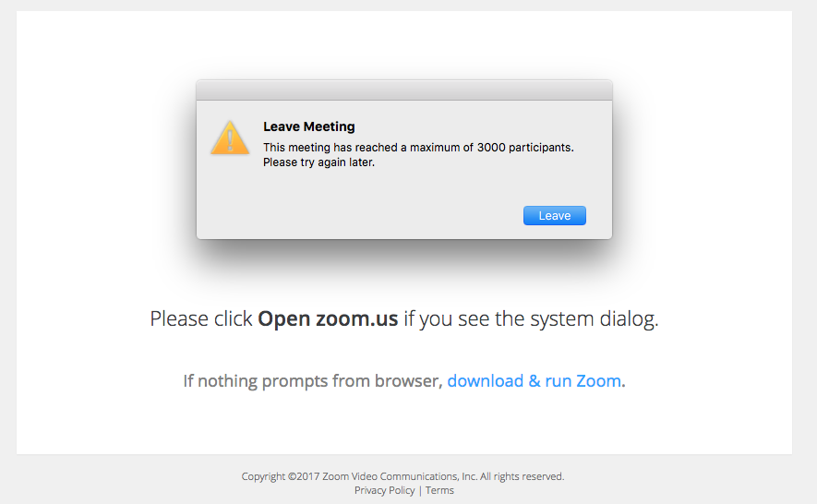Click the maximum of 3000 participants message
Image resolution: width=817 pixels, height=504 pixels.
(418, 148)
